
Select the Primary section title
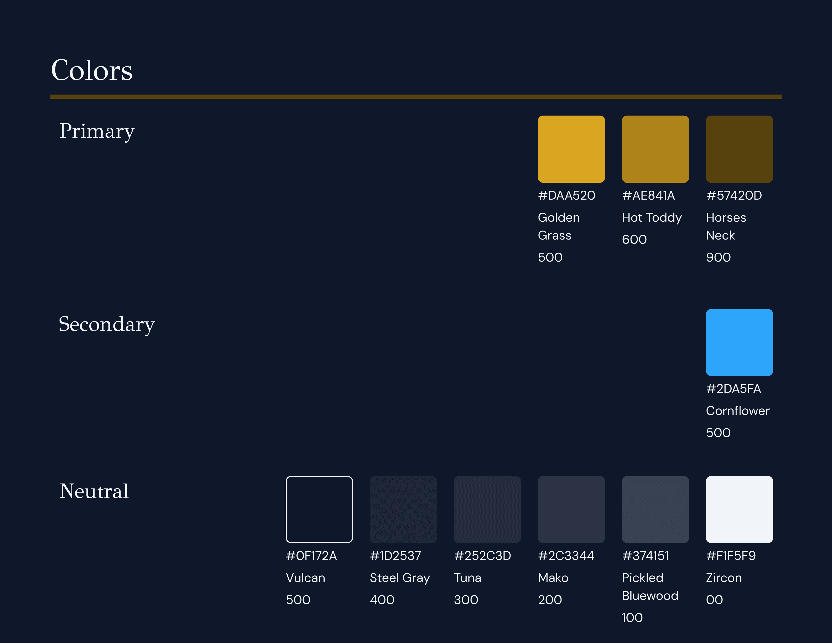tap(97, 131)
